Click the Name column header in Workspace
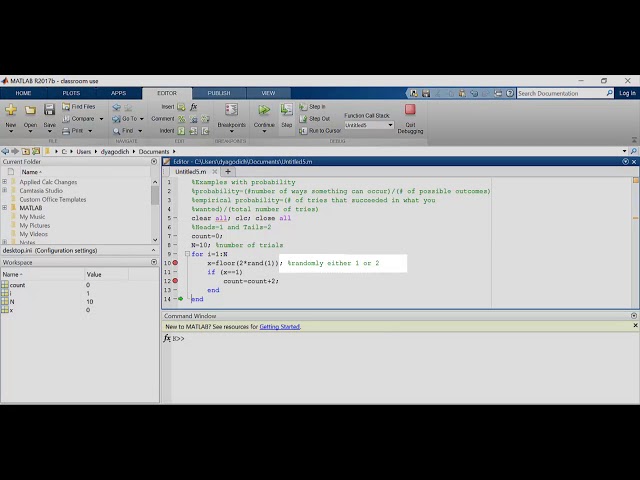Viewport: 640px width, 480px height. tap(42, 274)
